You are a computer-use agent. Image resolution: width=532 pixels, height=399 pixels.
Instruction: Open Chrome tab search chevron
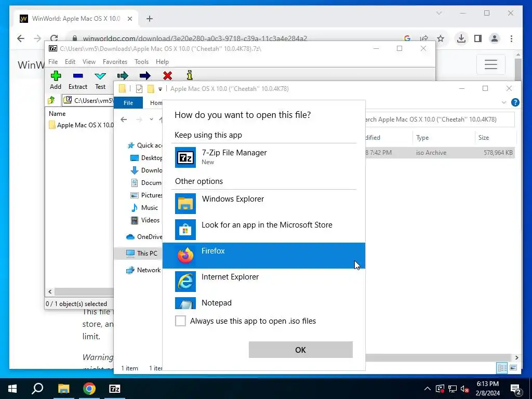pos(439,13)
